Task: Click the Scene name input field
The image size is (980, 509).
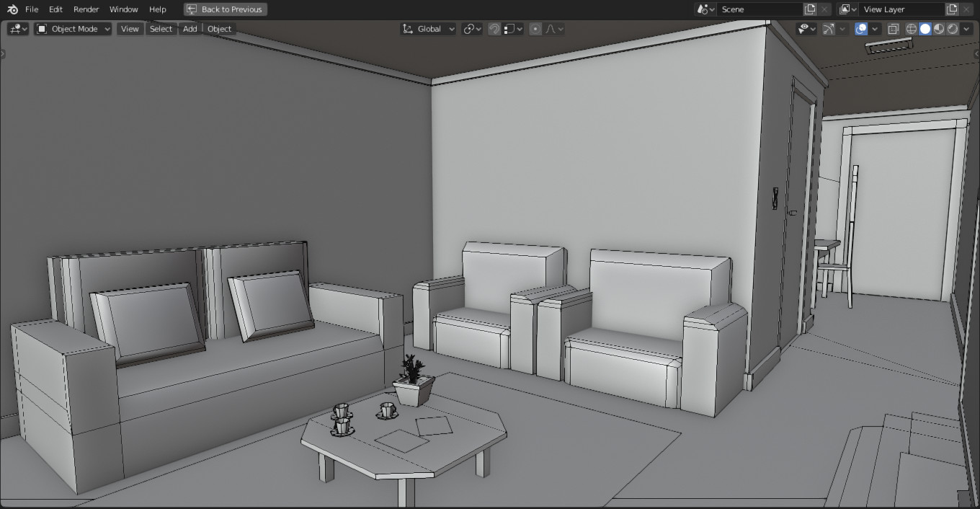Action: click(x=757, y=9)
